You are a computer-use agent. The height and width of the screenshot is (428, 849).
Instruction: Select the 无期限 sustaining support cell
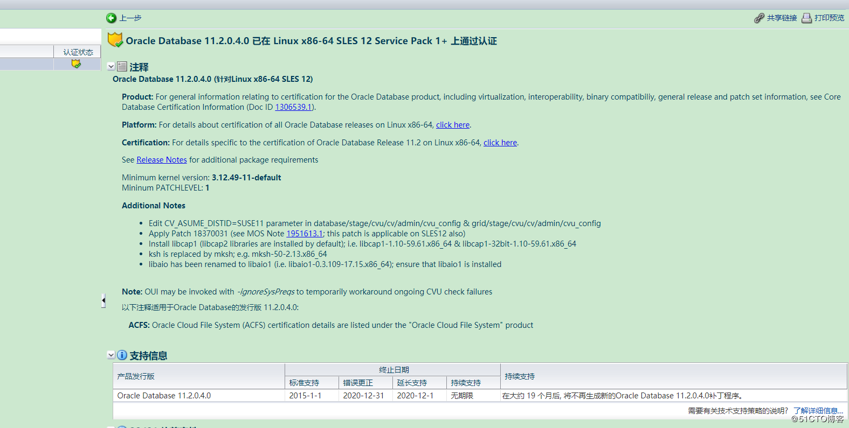(474, 395)
